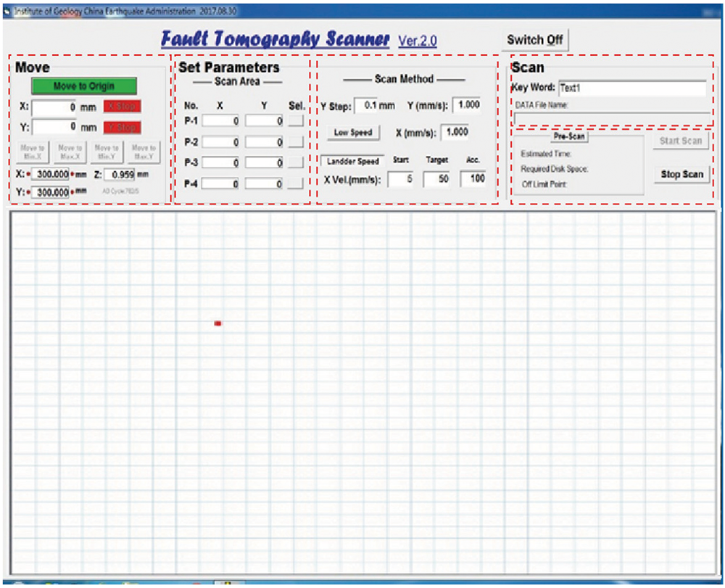The image size is (725, 588).
Task: Click the Move to Min.X button
Action: point(33,152)
